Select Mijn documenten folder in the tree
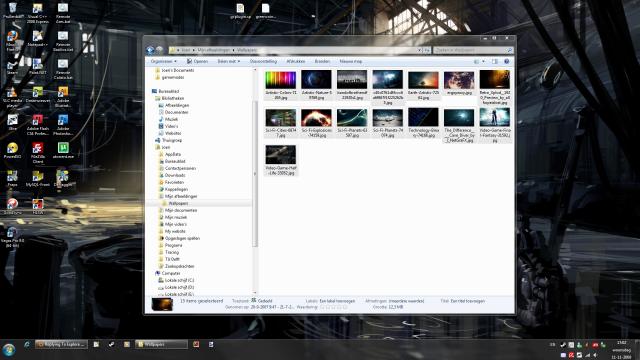Image resolution: width=640 pixels, height=360 pixels. [x=178, y=210]
